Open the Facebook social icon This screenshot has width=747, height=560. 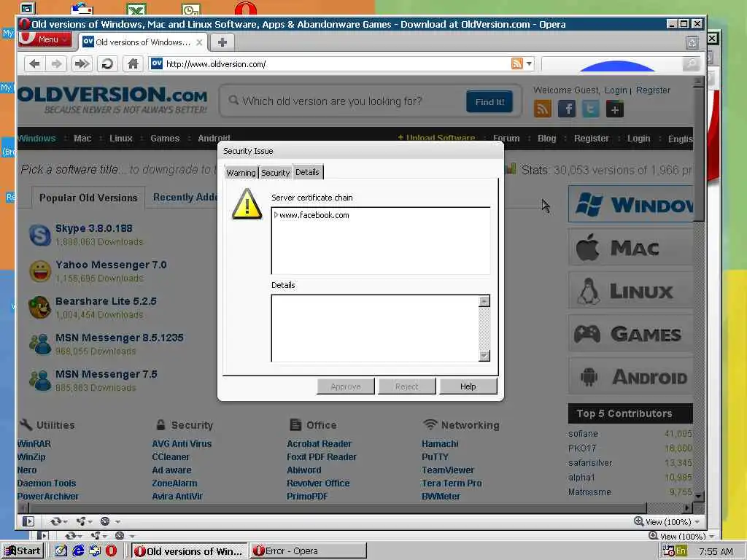click(x=566, y=109)
